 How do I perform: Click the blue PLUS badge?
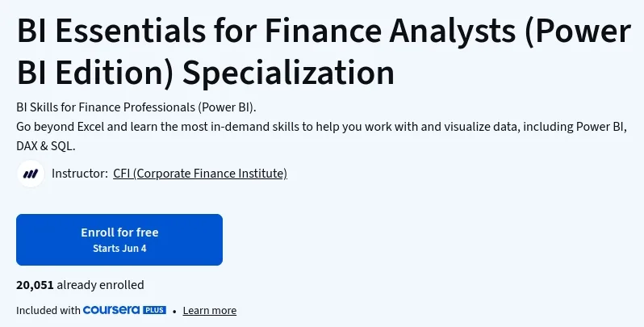pyautogui.click(x=154, y=310)
